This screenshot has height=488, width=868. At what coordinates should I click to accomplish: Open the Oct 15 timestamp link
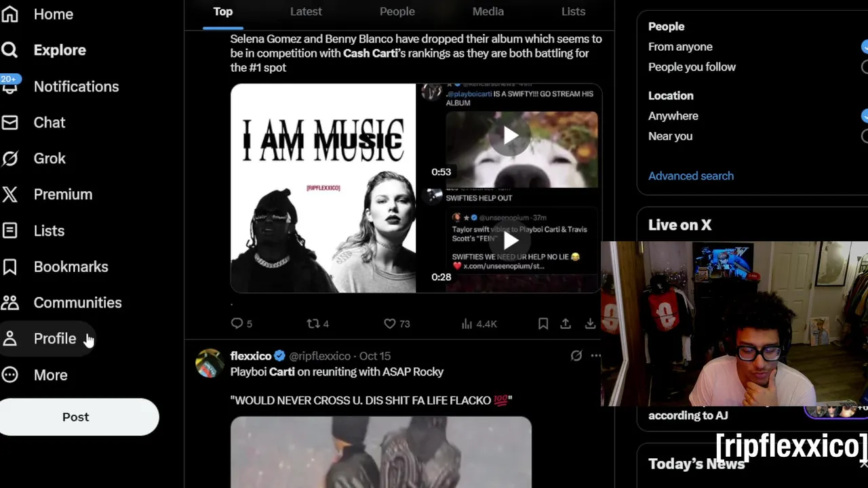point(375,356)
